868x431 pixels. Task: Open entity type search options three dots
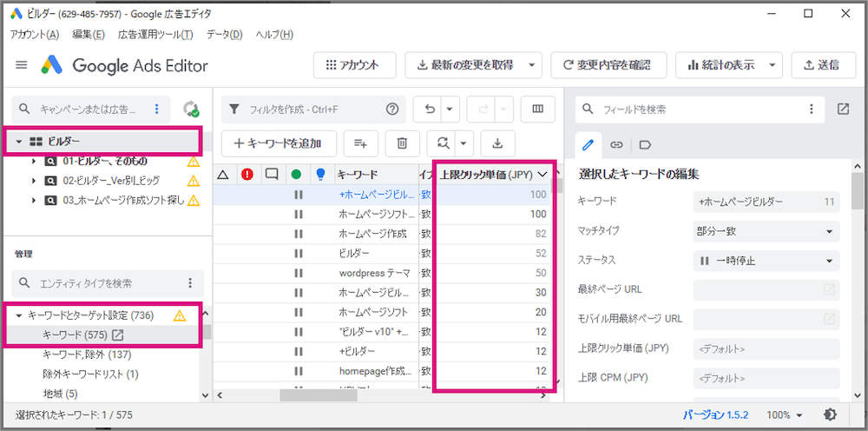[190, 283]
